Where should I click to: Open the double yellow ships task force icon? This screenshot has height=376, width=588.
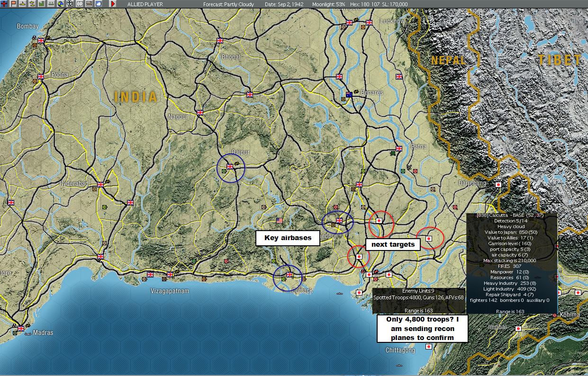click(32, 4)
